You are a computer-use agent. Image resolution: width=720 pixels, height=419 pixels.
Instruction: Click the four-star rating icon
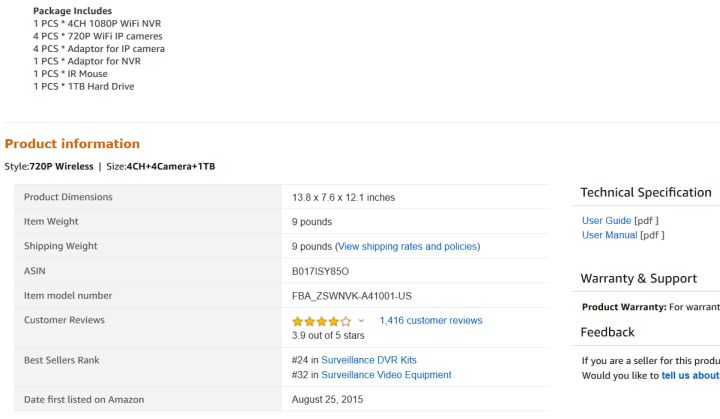point(321,321)
